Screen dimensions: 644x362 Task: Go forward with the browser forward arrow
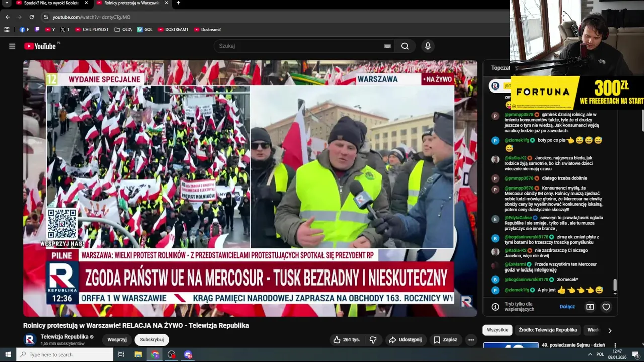[x=19, y=17]
